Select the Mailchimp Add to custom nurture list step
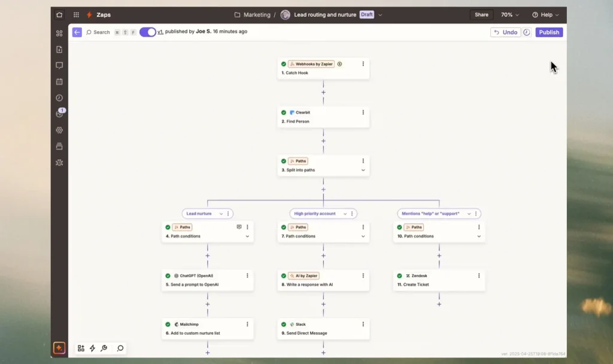 tap(208, 329)
